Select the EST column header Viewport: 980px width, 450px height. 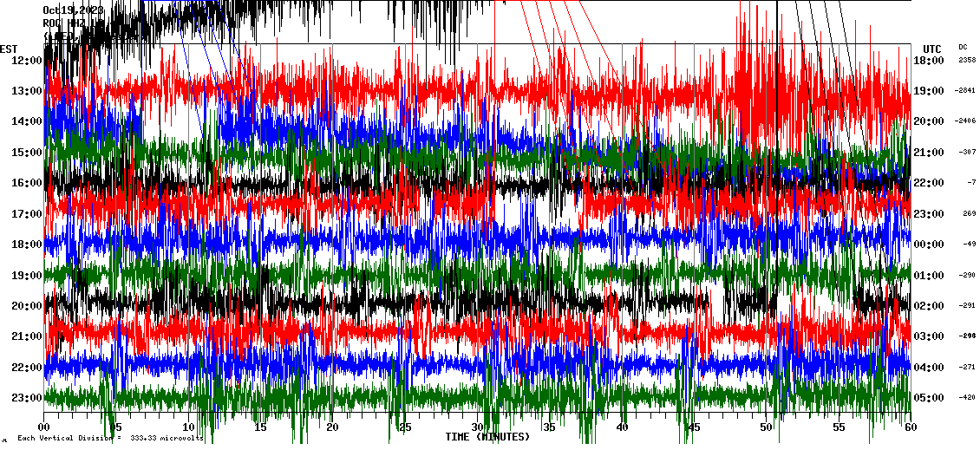point(9,49)
